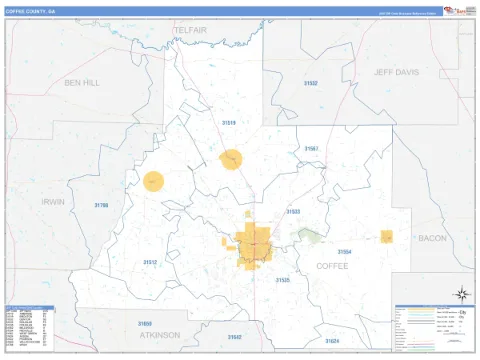Click the map legend box
Image resolution: width=480 pixels, height=360 pixels.
pyautogui.click(x=435, y=328)
